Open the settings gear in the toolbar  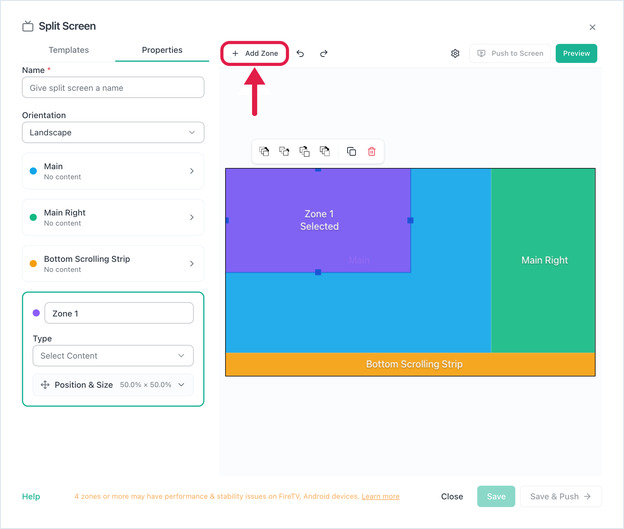pos(455,53)
